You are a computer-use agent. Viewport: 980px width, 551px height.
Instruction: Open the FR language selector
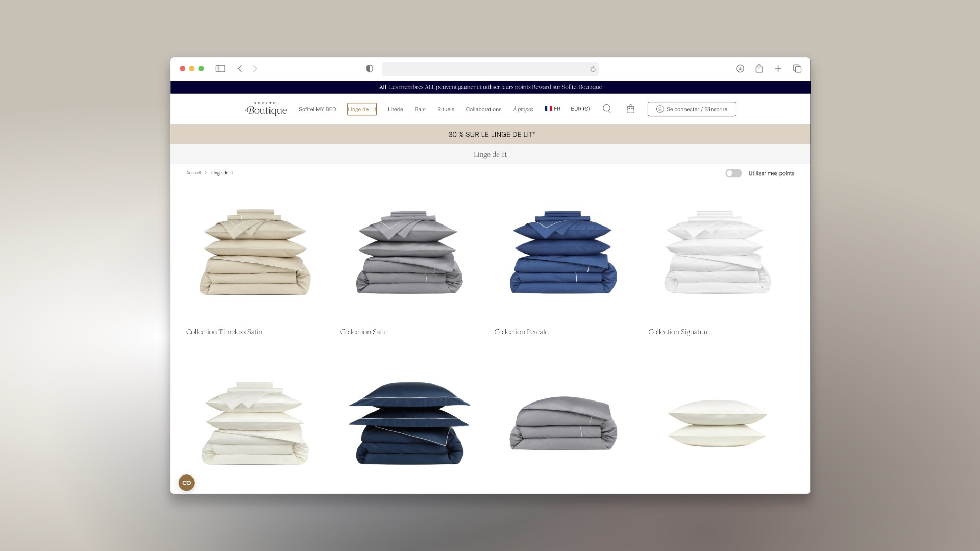coord(552,109)
